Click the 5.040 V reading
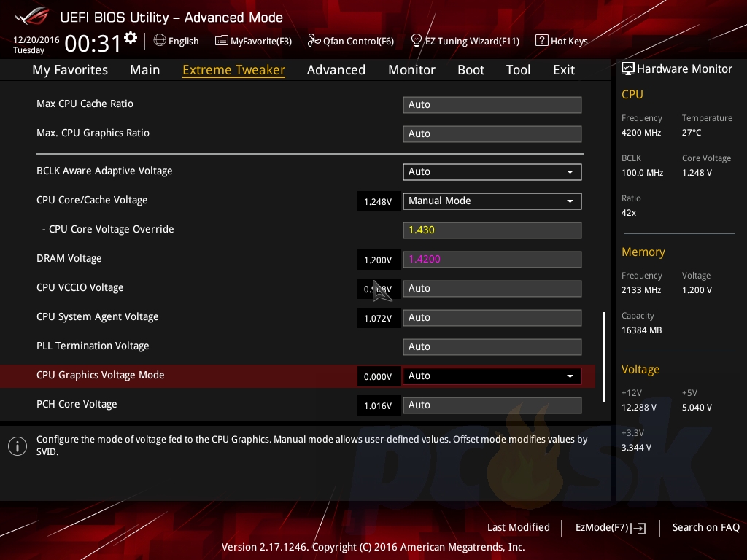Screen dimensions: 747x560 (x=697, y=408)
